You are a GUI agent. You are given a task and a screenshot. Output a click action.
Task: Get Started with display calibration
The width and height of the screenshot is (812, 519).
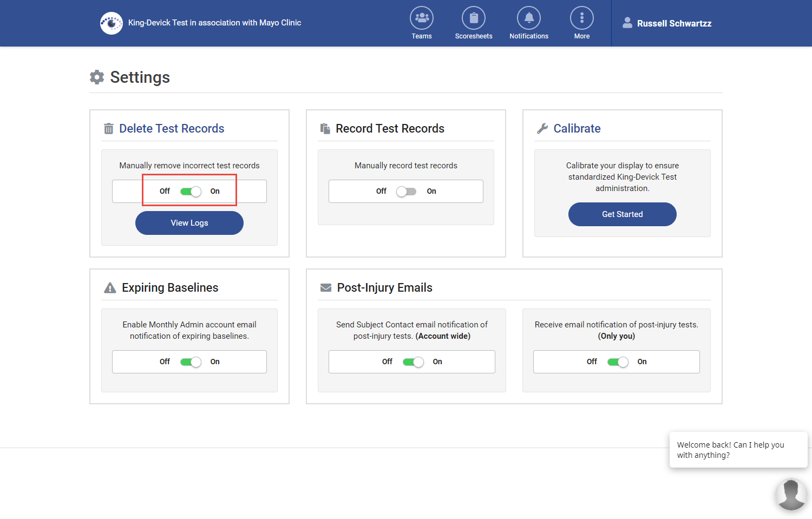(622, 214)
